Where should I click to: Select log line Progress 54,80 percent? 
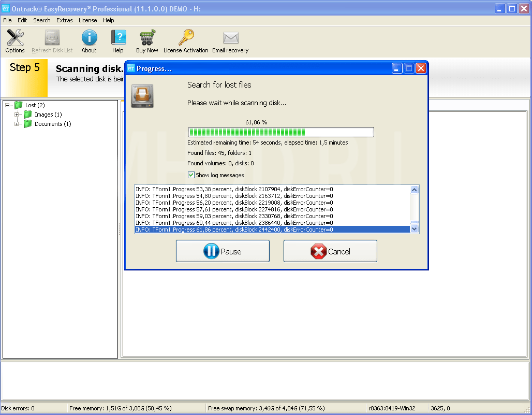click(x=272, y=196)
